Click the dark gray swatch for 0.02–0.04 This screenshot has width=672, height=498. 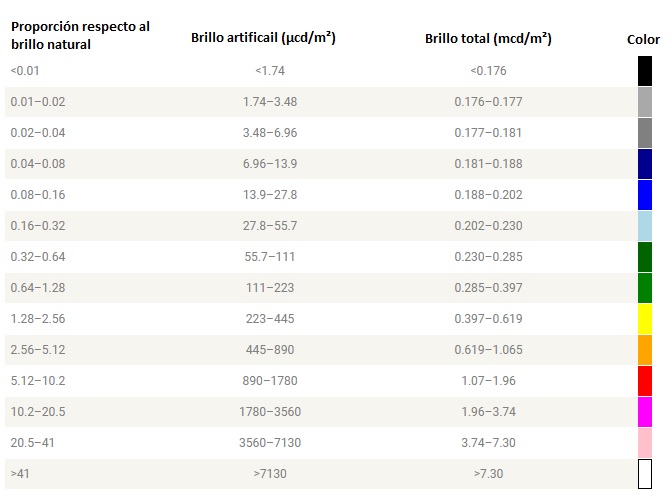point(645,133)
